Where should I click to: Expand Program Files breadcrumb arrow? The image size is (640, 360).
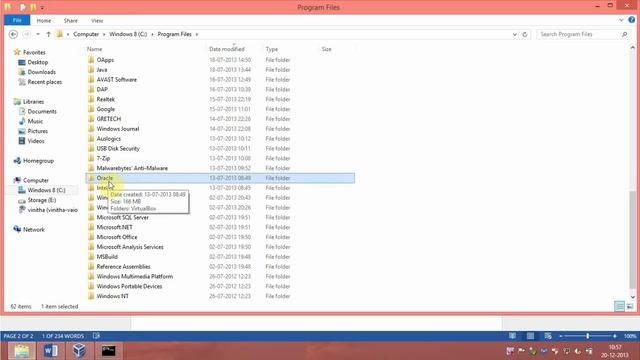(x=197, y=34)
